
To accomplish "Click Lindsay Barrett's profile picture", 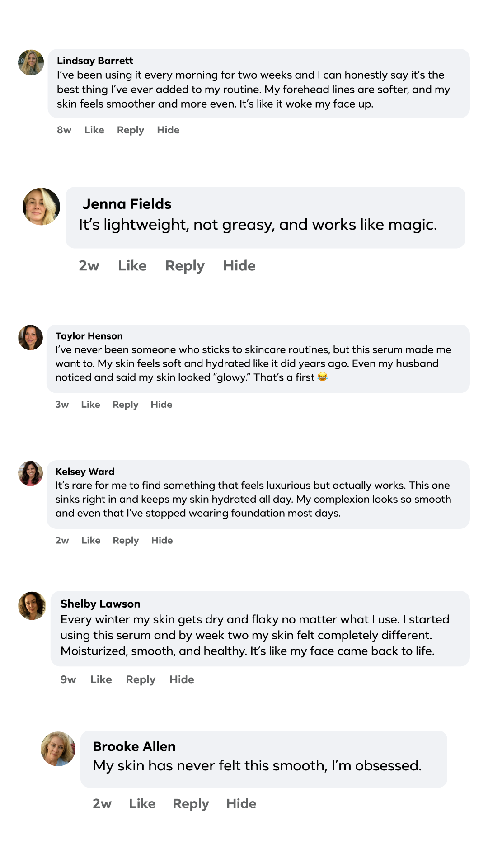I will point(31,62).
